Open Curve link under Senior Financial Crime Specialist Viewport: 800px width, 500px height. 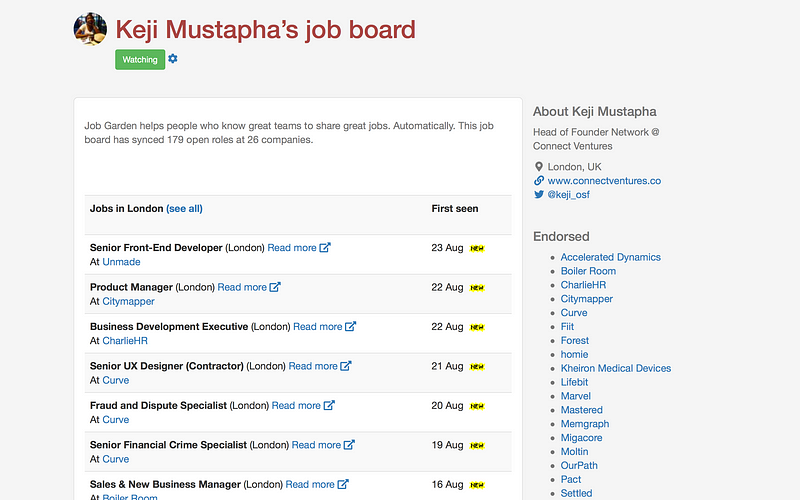(116, 459)
